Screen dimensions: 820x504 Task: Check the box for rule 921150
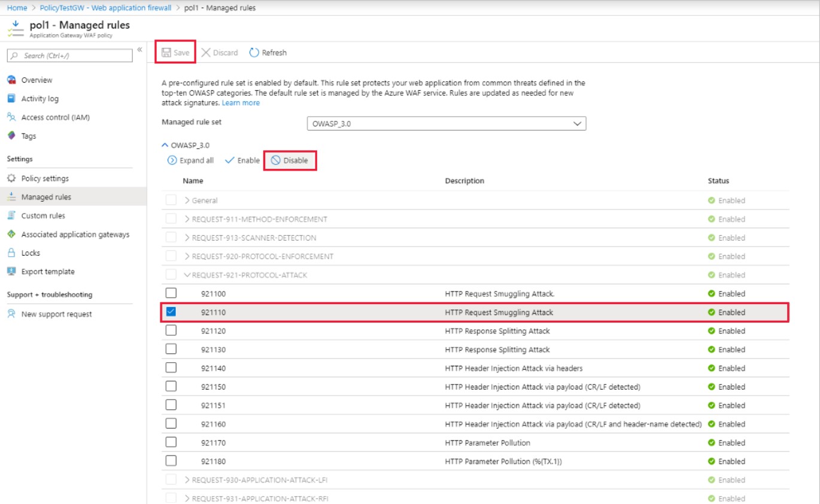click(171, 386)
